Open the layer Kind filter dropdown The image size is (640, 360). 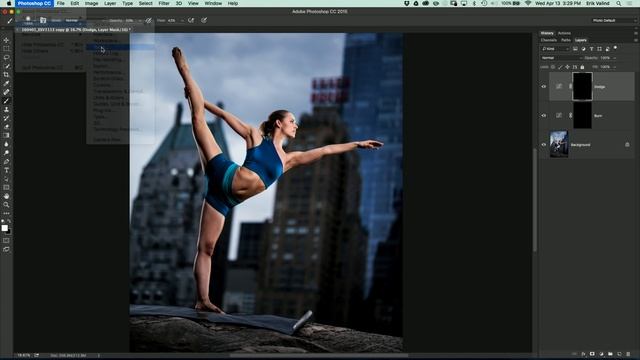pos(555,49)
